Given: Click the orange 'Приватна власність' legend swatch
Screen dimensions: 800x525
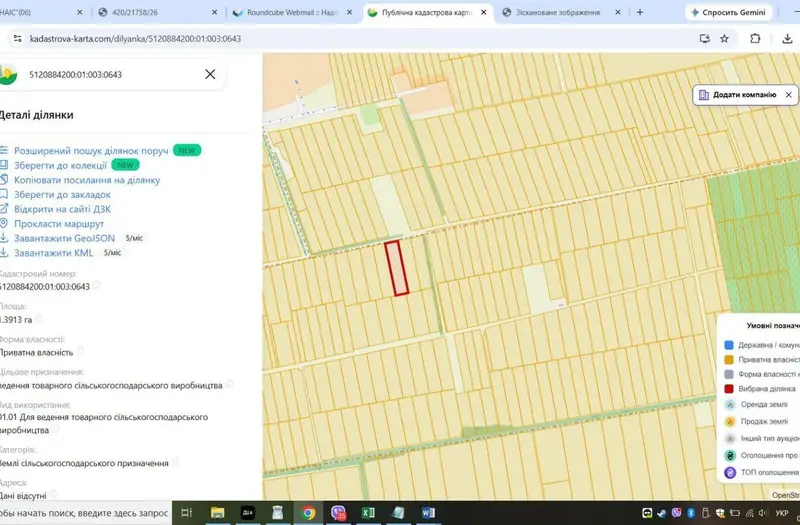Looking at the screenshot, I should click(729, 360).
